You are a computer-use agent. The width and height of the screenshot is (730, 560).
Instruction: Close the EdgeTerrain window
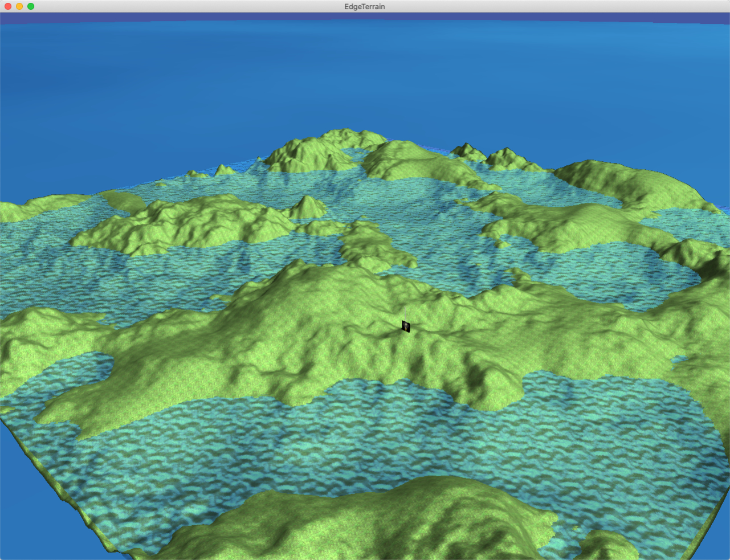coord(7,6)
